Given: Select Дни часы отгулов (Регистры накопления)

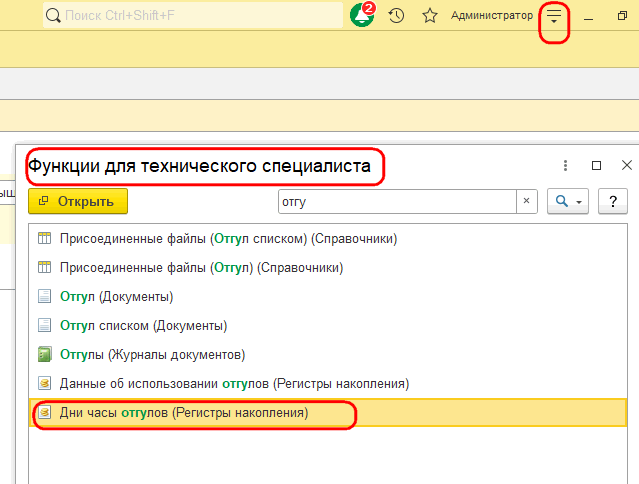Looking at the screenshot, I should click(x=328, y=413).
